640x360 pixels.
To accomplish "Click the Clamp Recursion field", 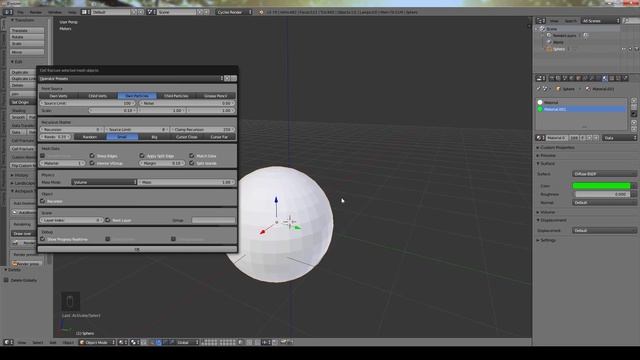I will pyautogui.click(x=203, y=129).
